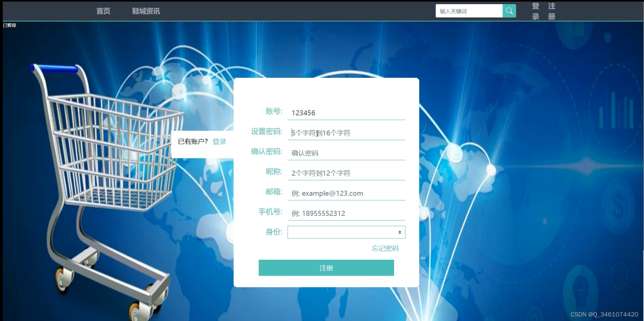Click the 设置密码: label
644x321 pixels.
(x=266, y=131)
